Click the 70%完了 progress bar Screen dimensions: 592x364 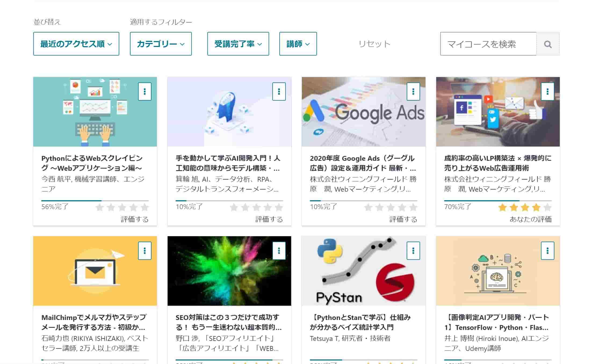[x=498, y=201]
